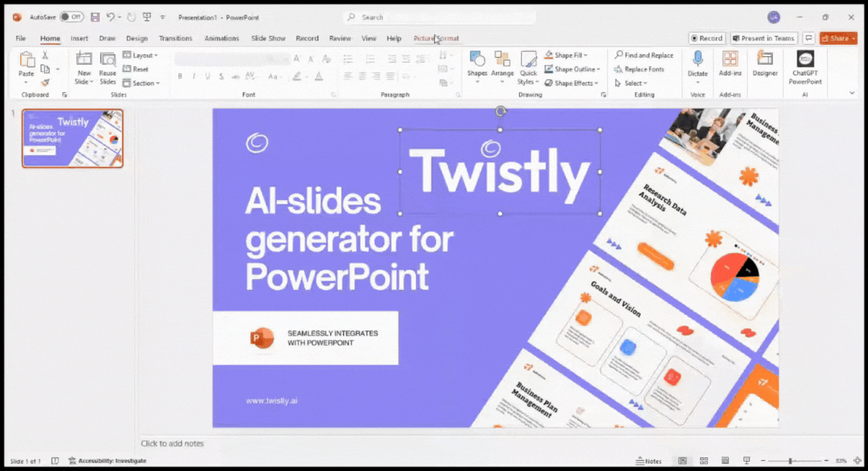The image size is (868, 471).
Task: Select slide 1 thumbnail in panel
Action: 73,138
